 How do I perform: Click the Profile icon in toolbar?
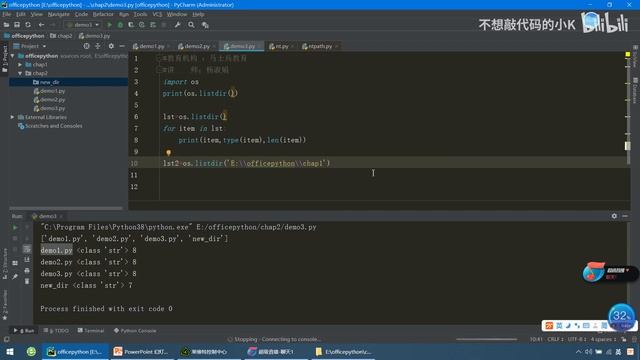pyautogui.click(x=142, y=25)
